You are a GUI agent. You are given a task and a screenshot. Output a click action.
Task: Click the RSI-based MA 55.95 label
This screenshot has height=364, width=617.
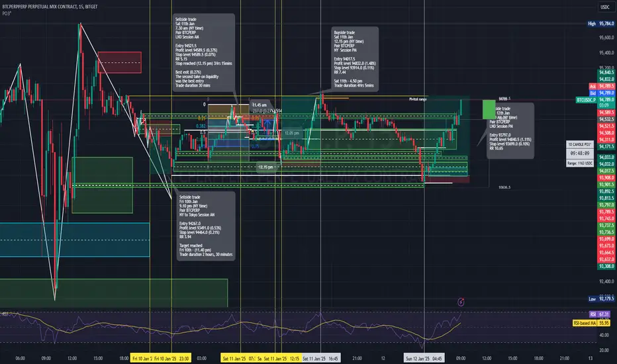pos(592,323)
